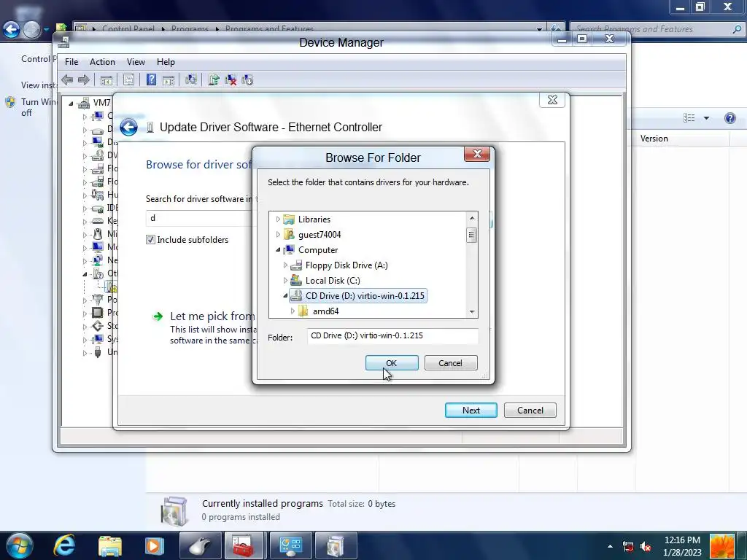Click the blue Help question mark toolbar icon
This screenshot has height=560, width=747.
click(x=151, y=80)
